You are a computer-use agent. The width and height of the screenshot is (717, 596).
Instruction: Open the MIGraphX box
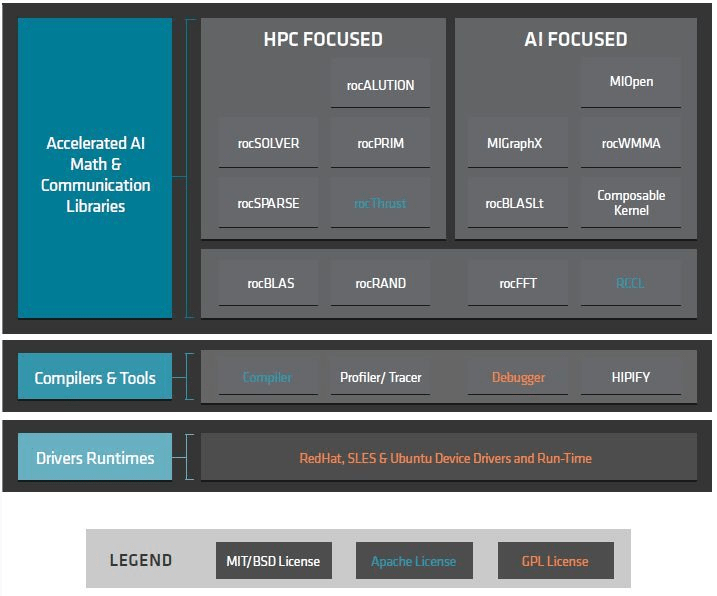(x=518, y=143)
